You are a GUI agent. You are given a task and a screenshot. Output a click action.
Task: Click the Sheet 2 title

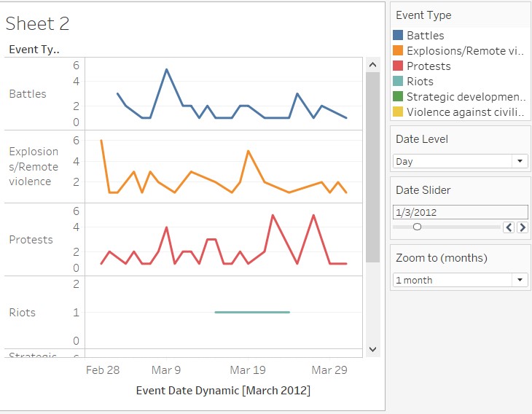38,23
